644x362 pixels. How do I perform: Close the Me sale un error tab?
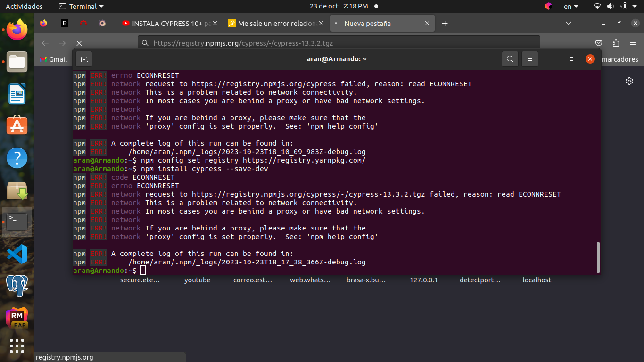pos(321,23)
